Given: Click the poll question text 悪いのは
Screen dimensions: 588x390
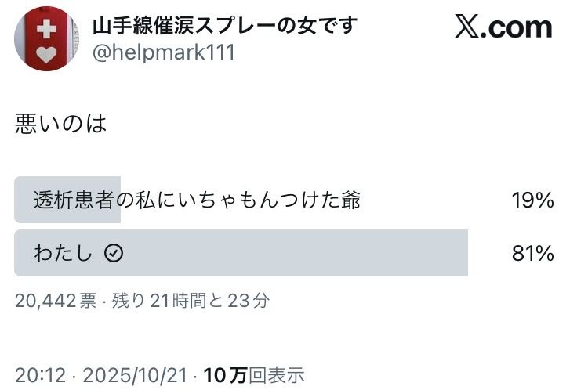Looking at the screenshot, I should tap(60, 124).
